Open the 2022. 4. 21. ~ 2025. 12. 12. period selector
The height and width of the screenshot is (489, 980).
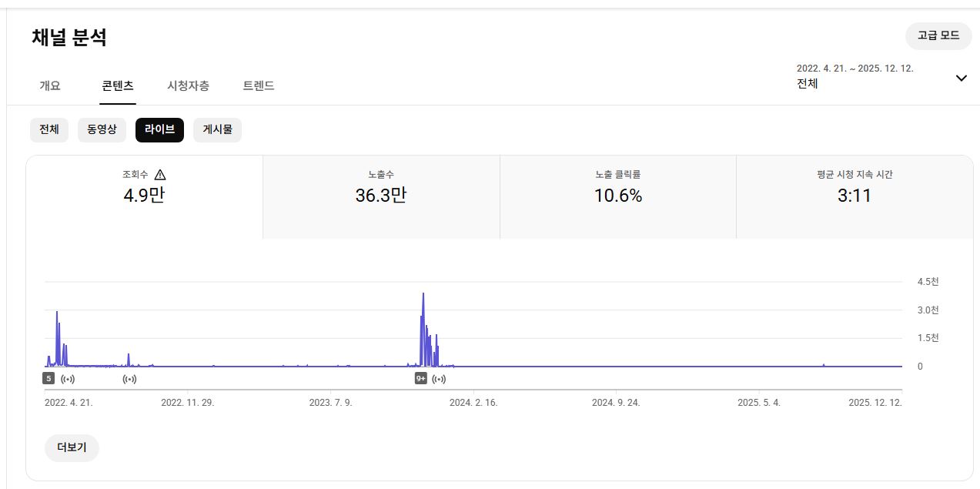[855, 76]
